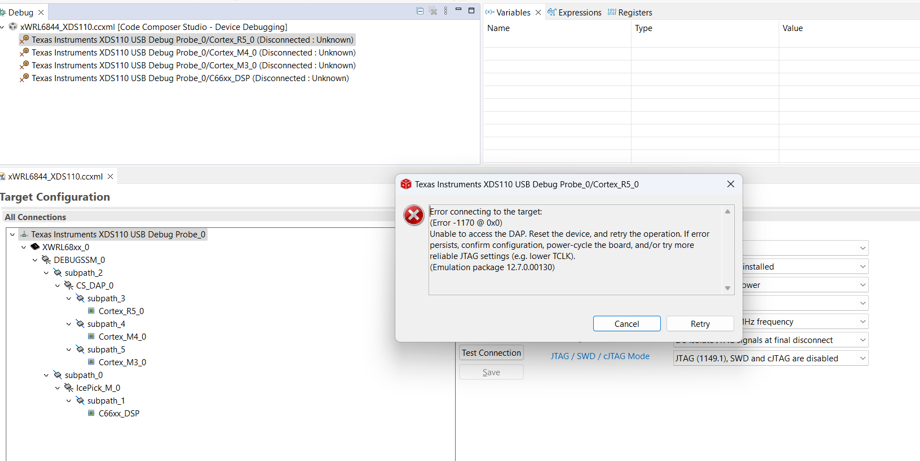
Task: Minimize the Debug view panel
Action: point(458,10)
